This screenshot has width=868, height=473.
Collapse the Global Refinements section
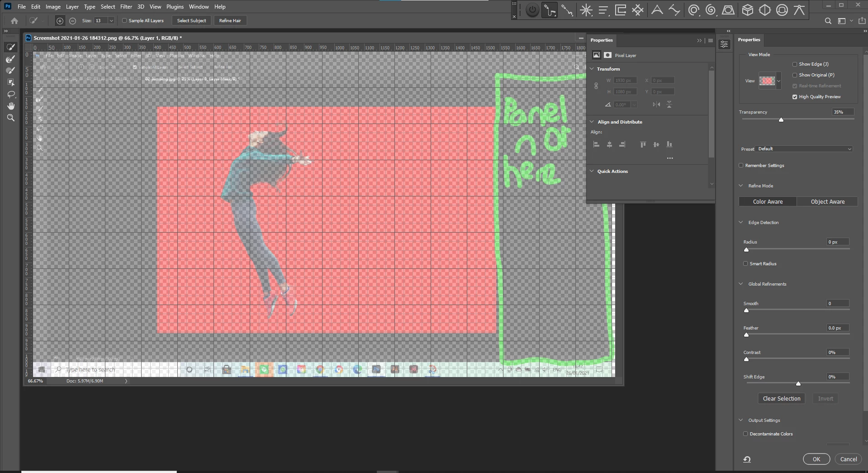pos(741,284)
